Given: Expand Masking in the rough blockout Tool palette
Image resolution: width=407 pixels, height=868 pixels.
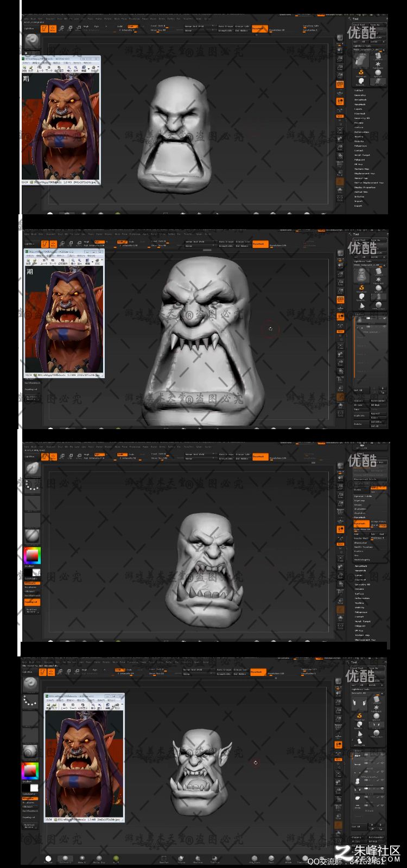Looking at the screenshot, I should click(x=359, y=137).
